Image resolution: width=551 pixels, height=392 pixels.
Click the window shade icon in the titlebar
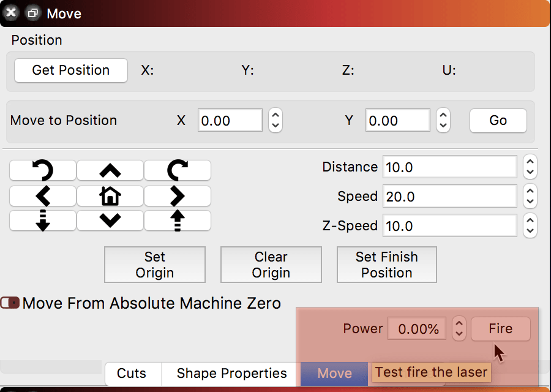pyautogui.click(x=32, y=12)
